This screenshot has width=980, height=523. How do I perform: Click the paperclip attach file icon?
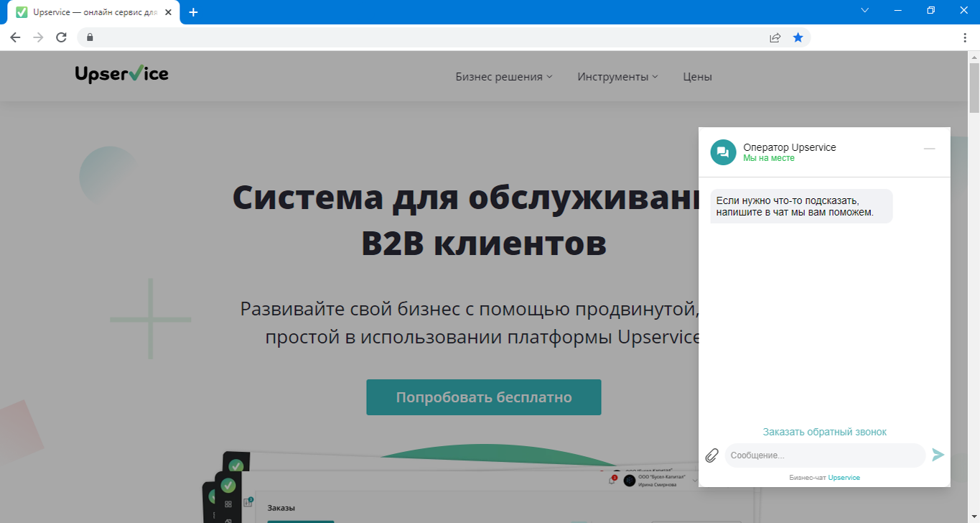click(711, 455)
